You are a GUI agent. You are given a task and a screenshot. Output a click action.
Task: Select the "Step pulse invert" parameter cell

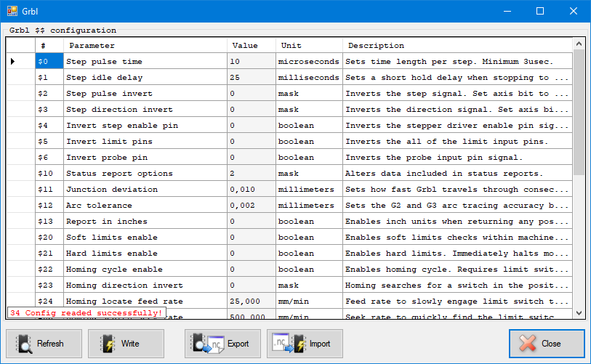coord(145,93)
